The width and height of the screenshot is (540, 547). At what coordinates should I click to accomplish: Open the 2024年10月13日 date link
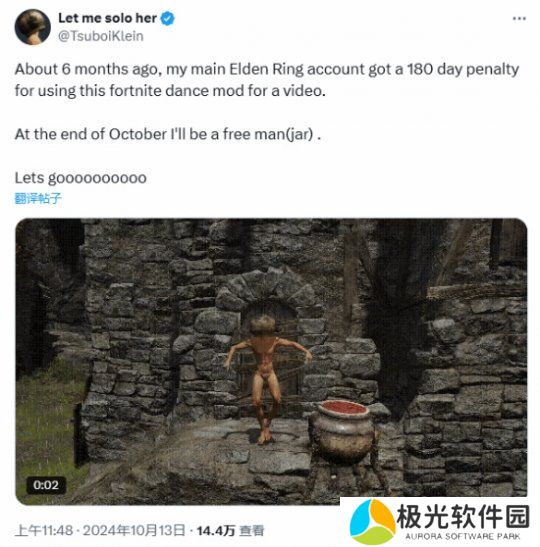134,531
